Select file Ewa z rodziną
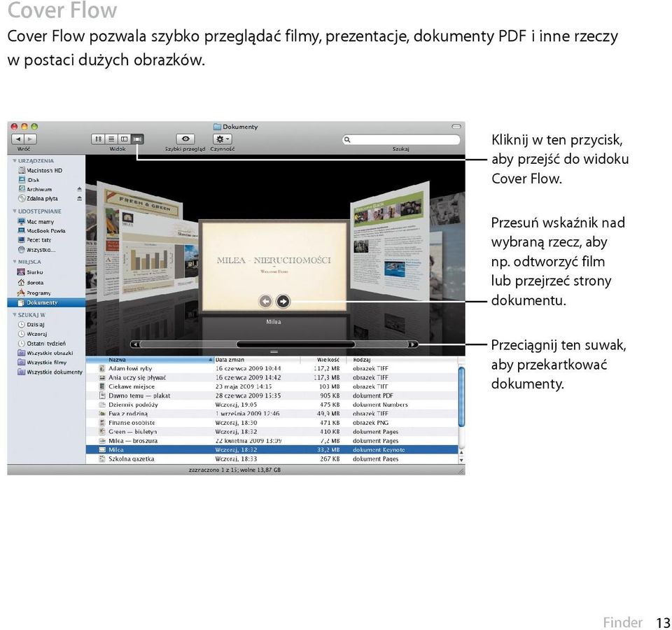 [272, 414]
